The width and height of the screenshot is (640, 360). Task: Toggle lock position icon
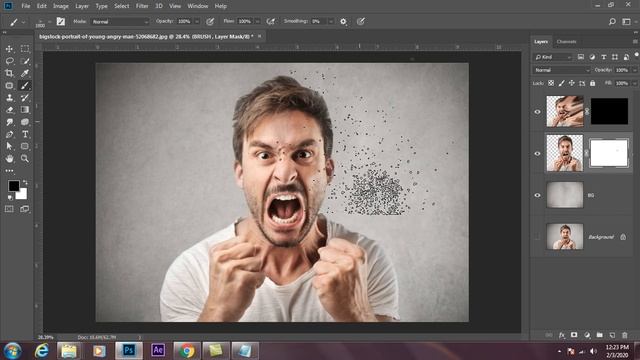[572, 83]
